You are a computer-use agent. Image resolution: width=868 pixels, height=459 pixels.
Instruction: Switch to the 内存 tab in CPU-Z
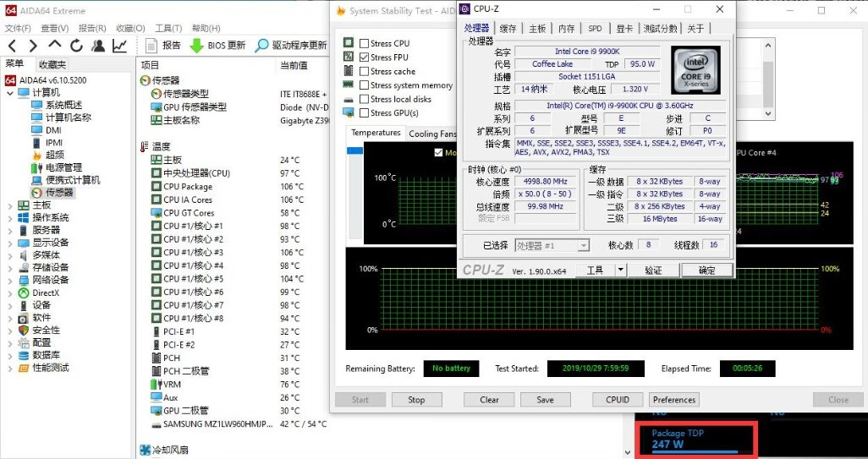566,29
